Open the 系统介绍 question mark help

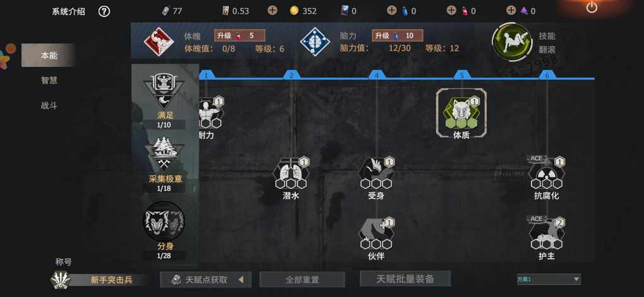click(104, 11)
